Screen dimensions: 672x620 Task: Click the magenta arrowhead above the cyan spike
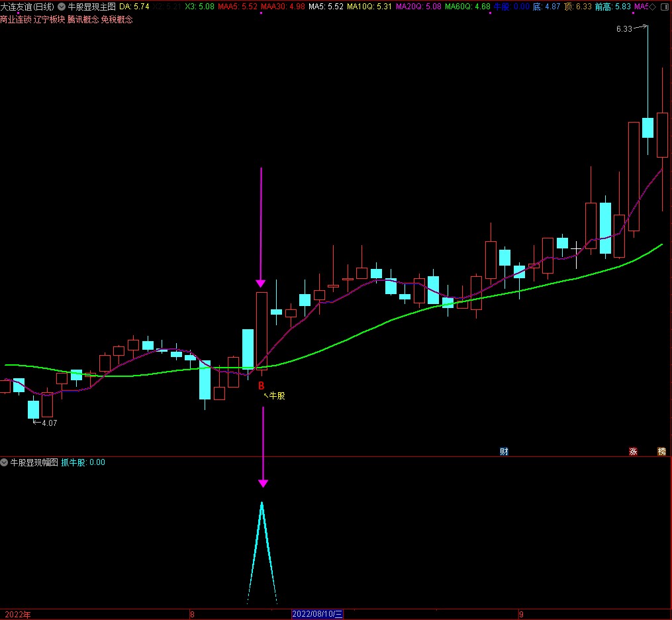(263, 483)
